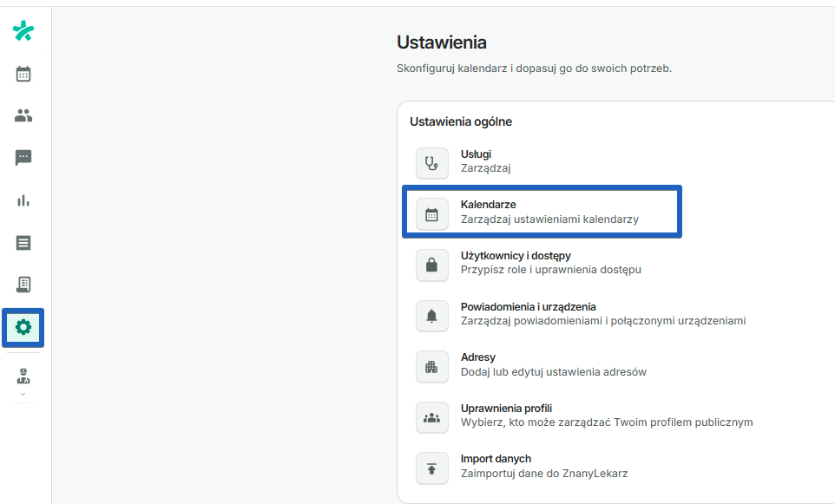Click the building icon next to Adresy
835x504 pixels.
click(x=431, y=366)
